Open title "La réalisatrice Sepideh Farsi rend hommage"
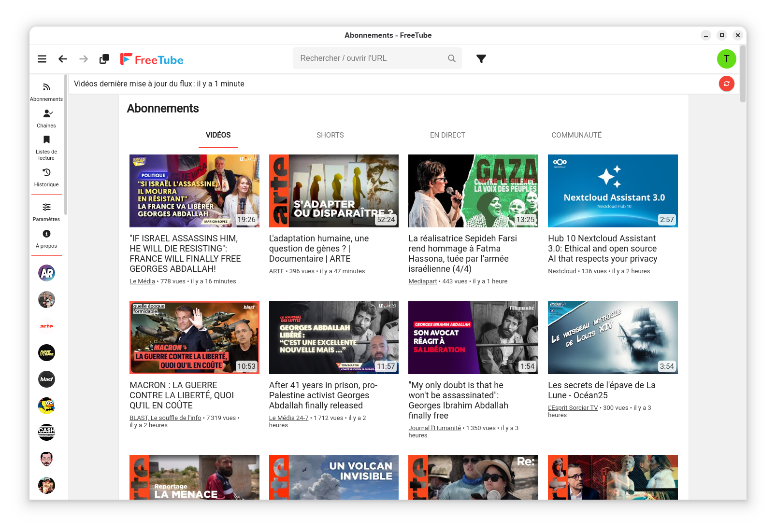 point(462,253)
